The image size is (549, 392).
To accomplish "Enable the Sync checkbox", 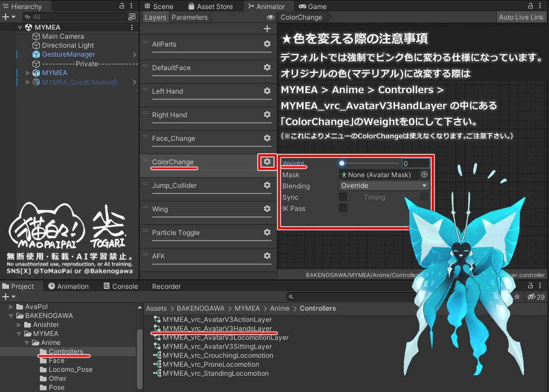I will point(343,197).
